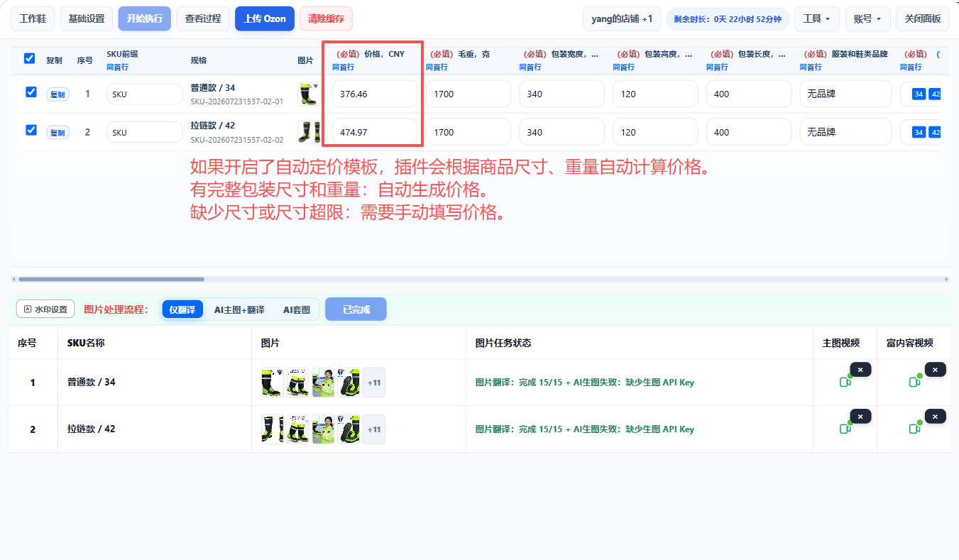
Task: Select AI套图 image processing mode
Action: (x=297, y=309)
